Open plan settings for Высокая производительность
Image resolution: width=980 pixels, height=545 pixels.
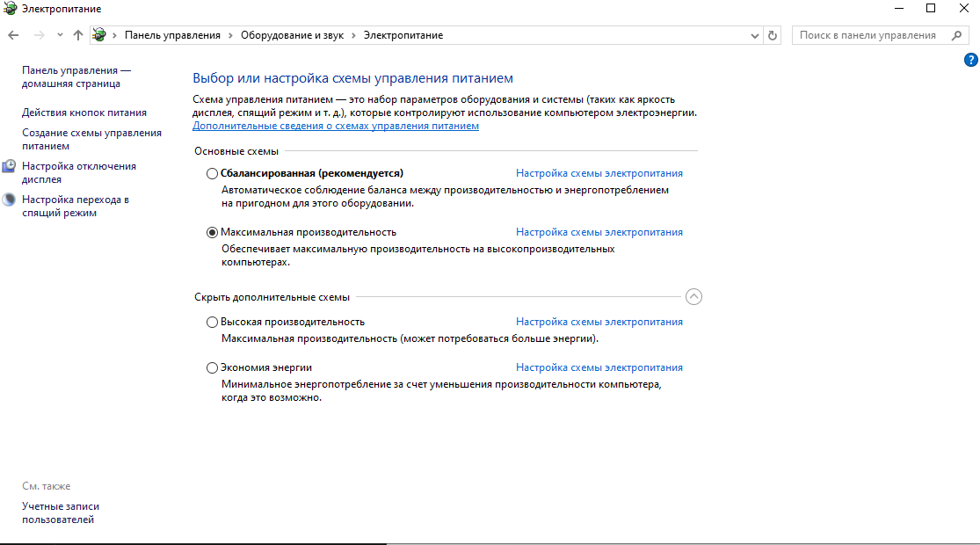coord(599,322)
